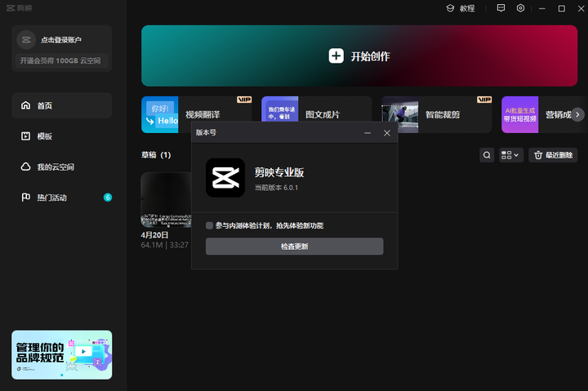Screen dimensions: 588x391
Task: Maximize the main 剪映 window
Action: pos(561,8)
